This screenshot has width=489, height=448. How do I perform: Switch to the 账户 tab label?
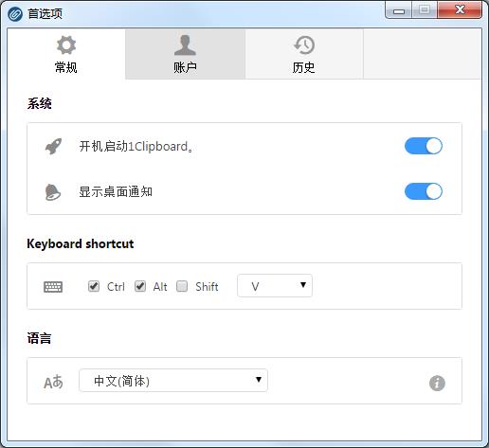[185, 67]
